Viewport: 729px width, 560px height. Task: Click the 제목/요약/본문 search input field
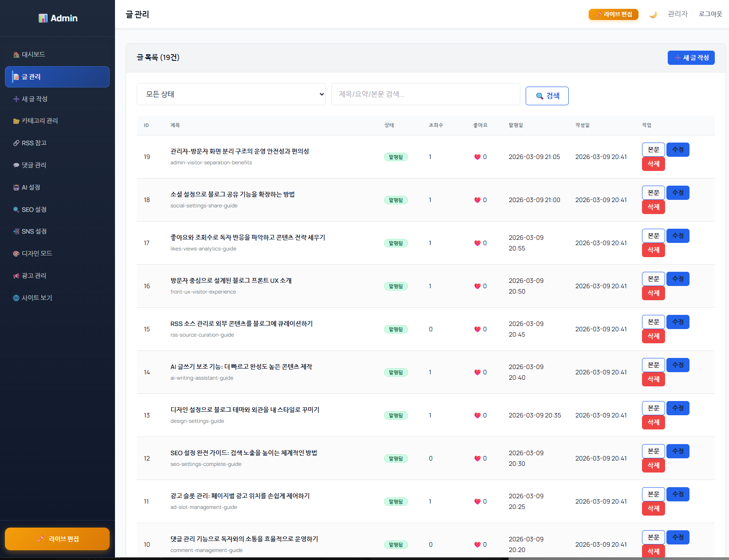(x=425, y=94)
